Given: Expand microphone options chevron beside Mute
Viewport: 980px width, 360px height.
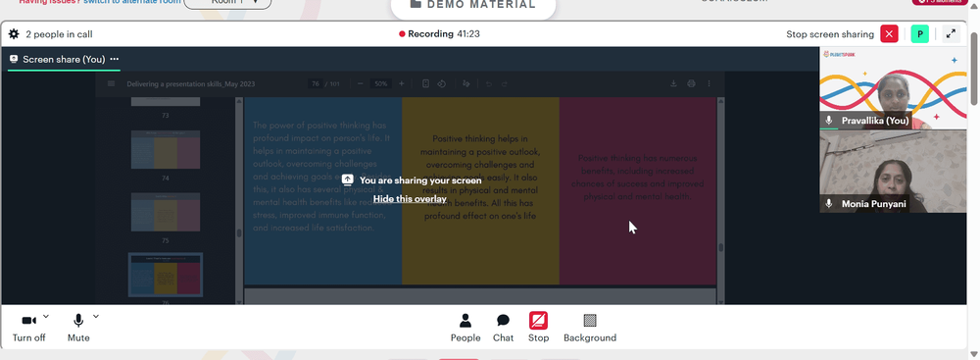Looking at the screenshot, I should pos(96,316).
